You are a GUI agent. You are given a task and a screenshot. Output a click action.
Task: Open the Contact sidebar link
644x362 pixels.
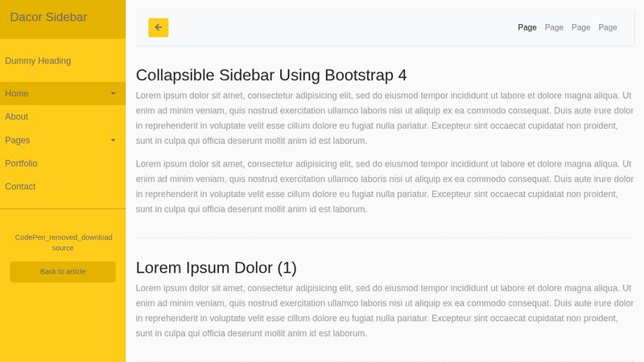click(20, 187)
